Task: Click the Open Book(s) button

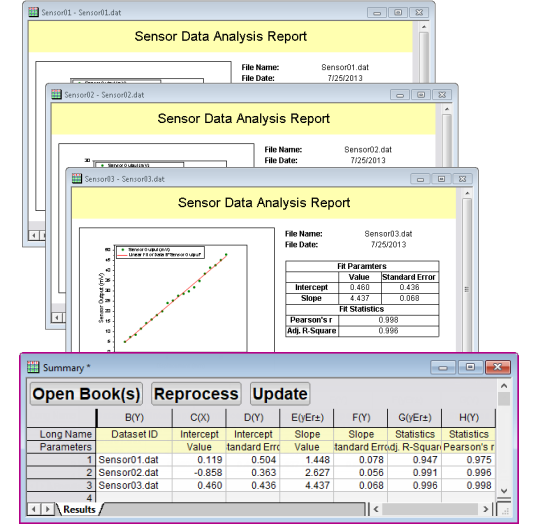Action: pos(87,394)
